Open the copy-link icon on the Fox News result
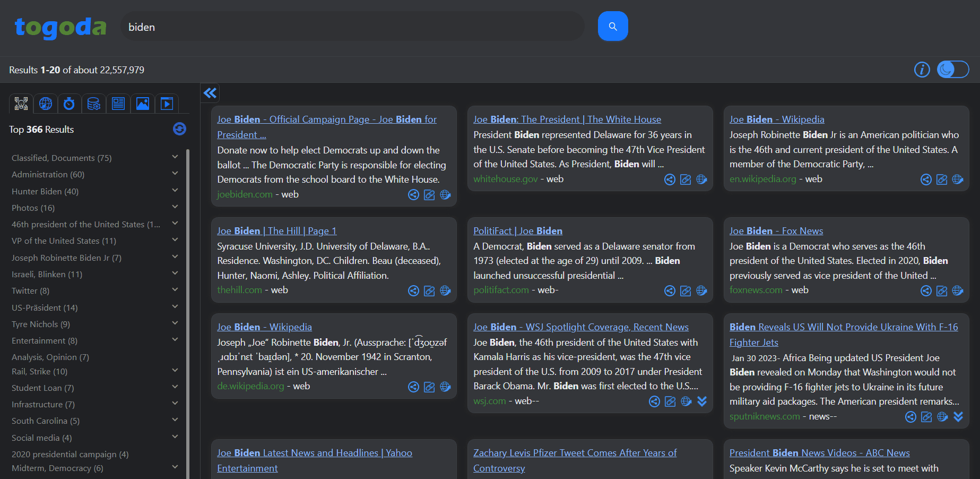This screenshot has height=479, width=980. pyautogui.click(x=942, y=290)
